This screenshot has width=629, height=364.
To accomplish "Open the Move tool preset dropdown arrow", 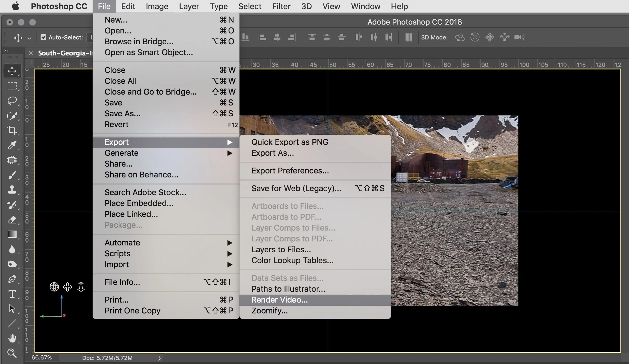I will pyautogui.click(x=29, y=38).
